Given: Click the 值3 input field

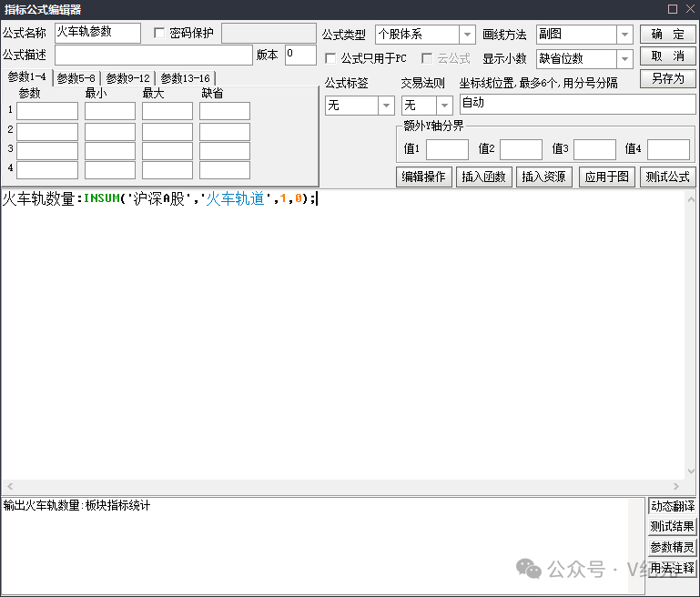Looking at the screenshot, I should click(x=594, y=149).
